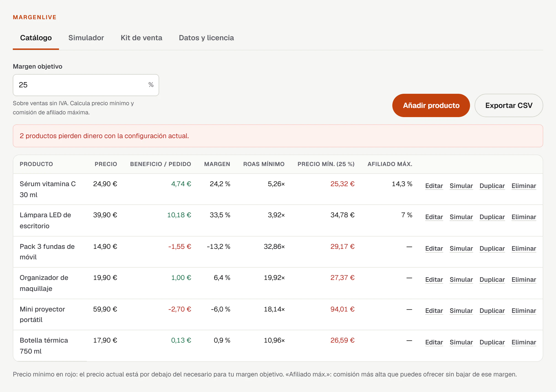
Task: Simulate the Sérum vitamina C product
Action: pos(461,186)
